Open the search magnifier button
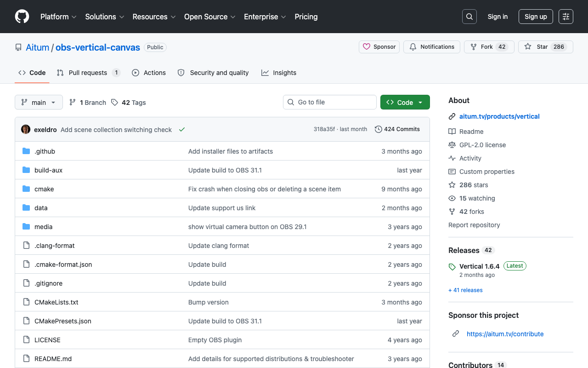Screen dimensions: 588x368 tap(469, 17)
